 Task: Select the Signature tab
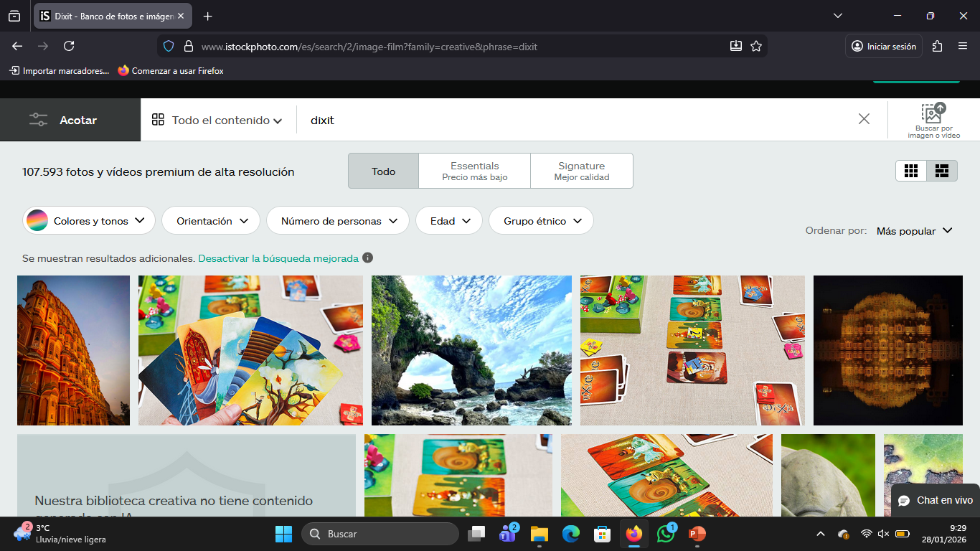(x=581, y=171)
